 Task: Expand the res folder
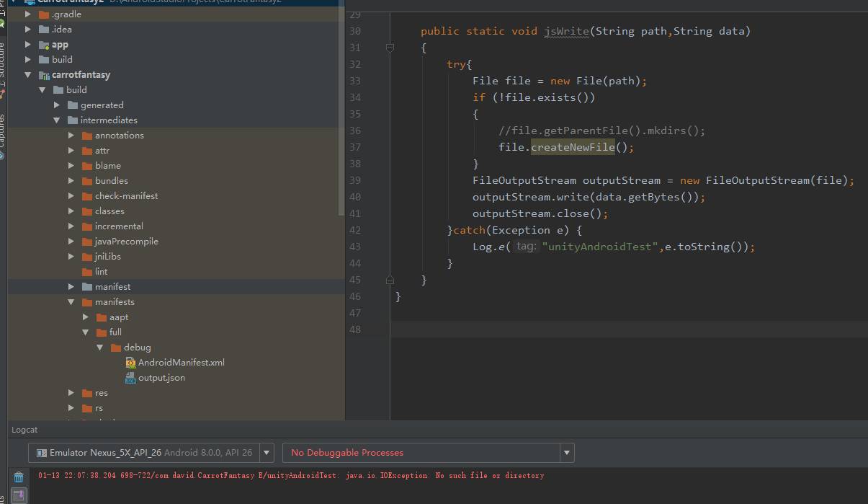[x=71, y=393]
